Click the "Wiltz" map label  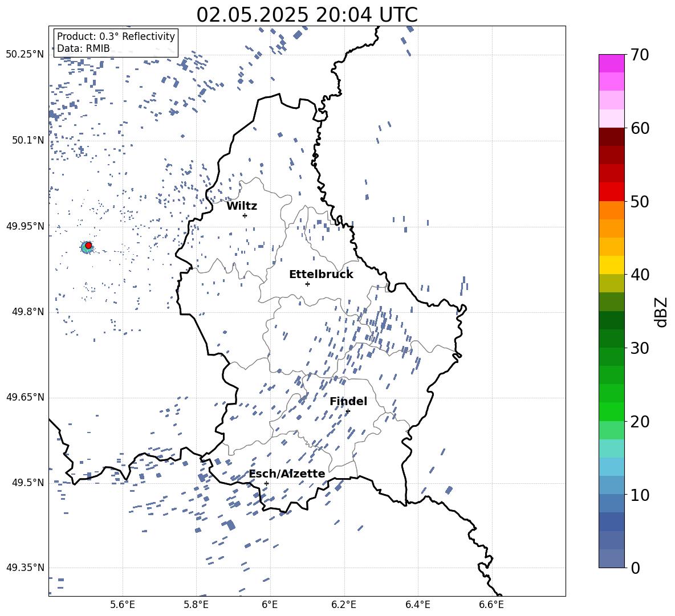click(242, 206)
